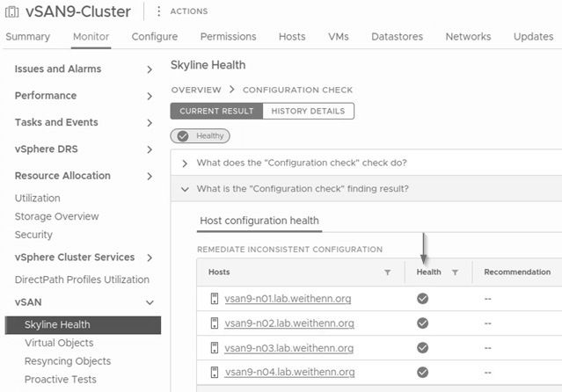Select Resource Allocation in sidebar
562x392 pixels.
click(x=62, y=176)
